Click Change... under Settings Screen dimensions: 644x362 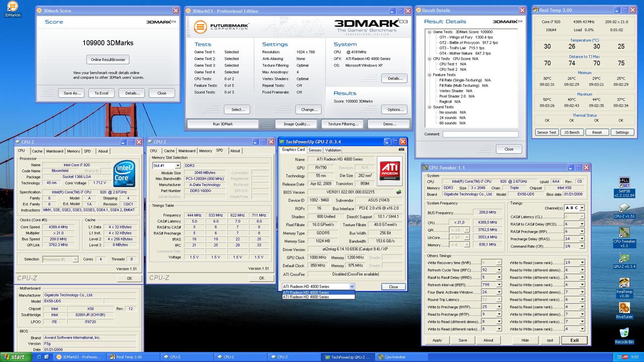[309, 109]
